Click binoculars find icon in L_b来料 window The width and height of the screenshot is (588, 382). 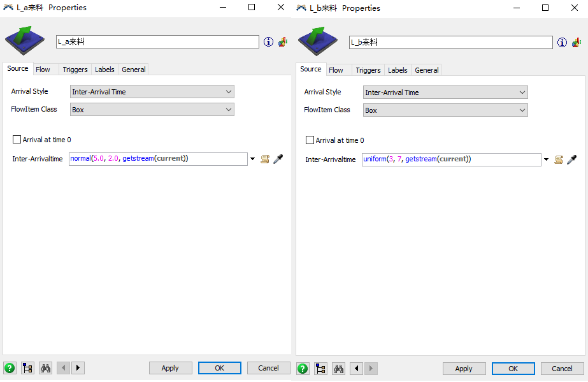[339, 369]
